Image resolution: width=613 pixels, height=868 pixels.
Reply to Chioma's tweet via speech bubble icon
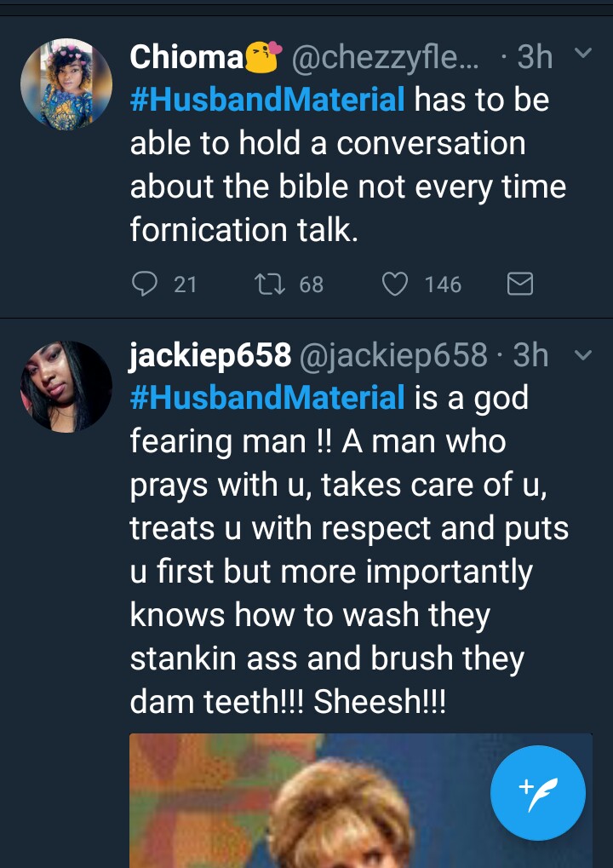[144, 284]
